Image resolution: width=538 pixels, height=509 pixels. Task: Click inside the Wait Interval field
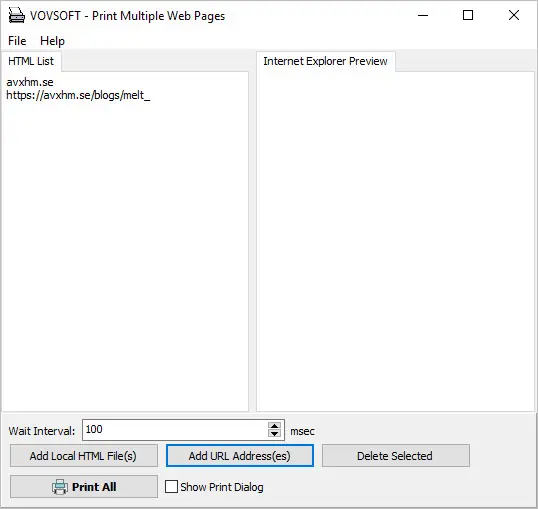175,430
